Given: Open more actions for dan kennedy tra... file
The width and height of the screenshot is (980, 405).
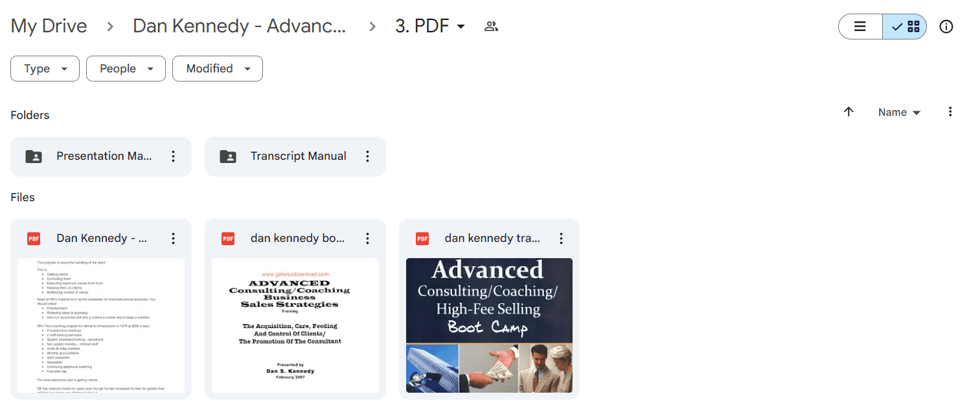Looking at the screenshot, I should [x=561, y=238].
